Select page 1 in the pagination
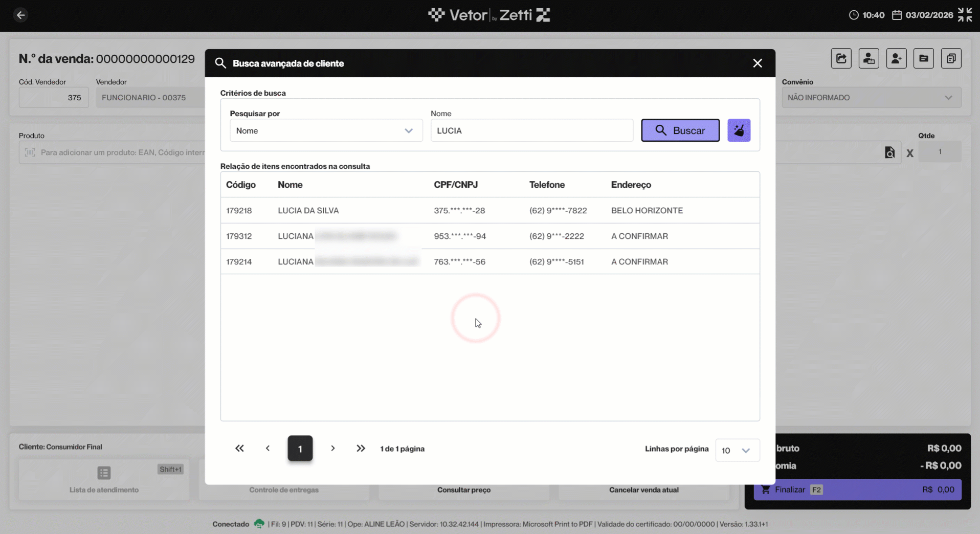This screenshot has width=980, height=534. click(x=300, y=449)
